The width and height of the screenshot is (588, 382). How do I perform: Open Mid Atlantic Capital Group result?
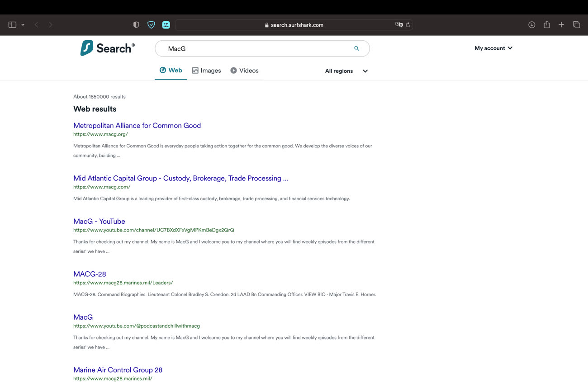180,178
